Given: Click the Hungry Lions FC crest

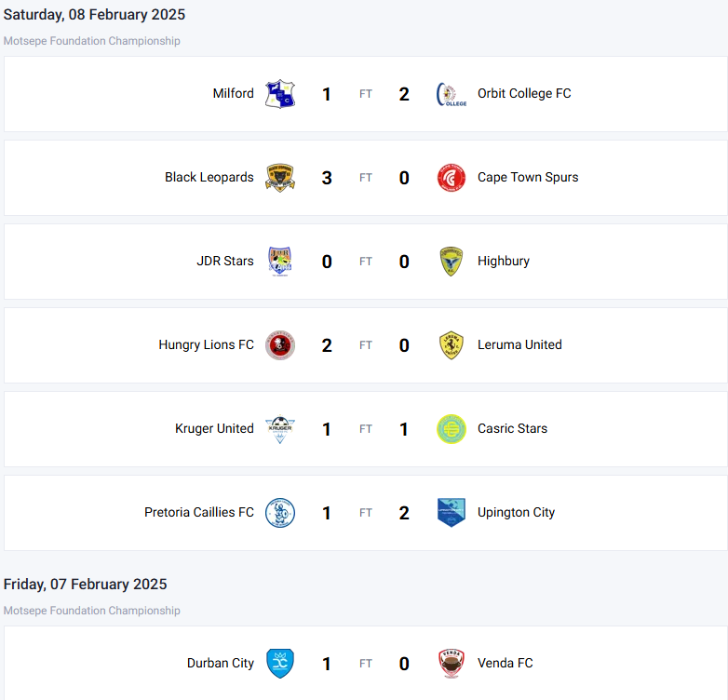Looking at the screenshot, I should click(280, 345).
